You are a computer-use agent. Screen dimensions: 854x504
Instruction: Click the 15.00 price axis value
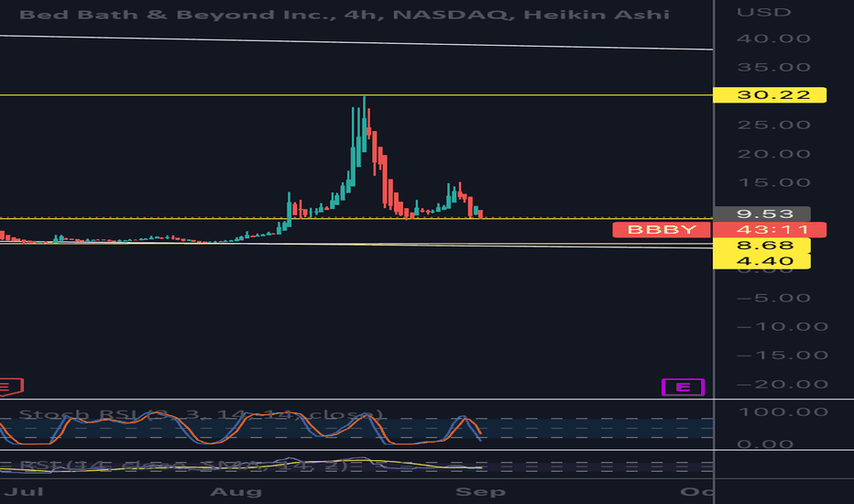[x=773, y=183]
